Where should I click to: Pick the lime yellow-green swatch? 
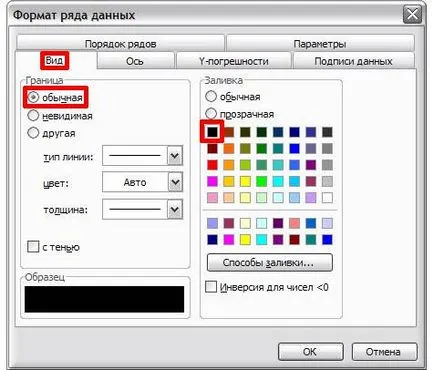pyautogui.click(x=245, y=165)
